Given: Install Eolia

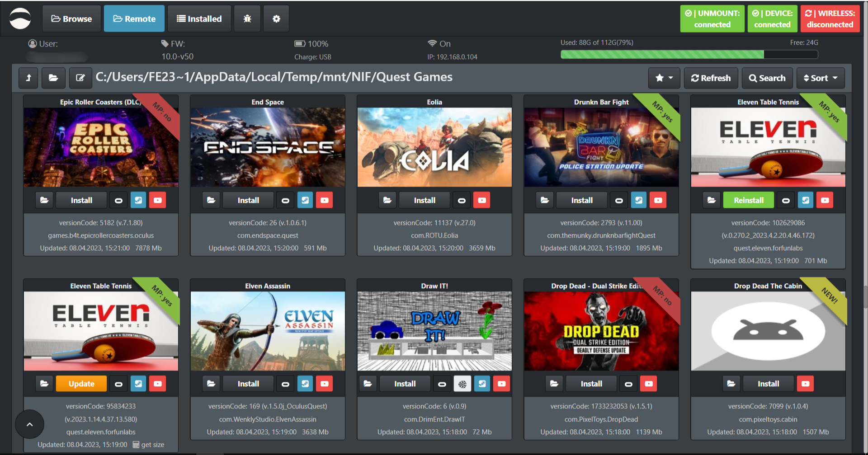Looking at the screenshot, I should pyautogui.click(x=425, y=200).
